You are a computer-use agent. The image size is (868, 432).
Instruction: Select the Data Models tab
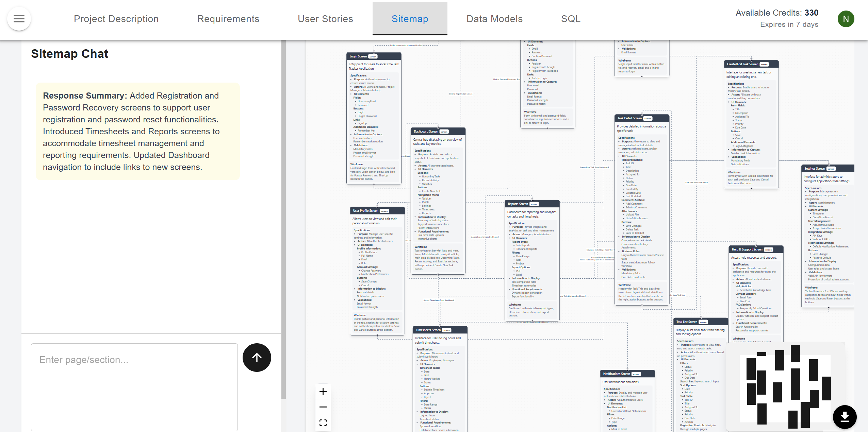(494, 19)
